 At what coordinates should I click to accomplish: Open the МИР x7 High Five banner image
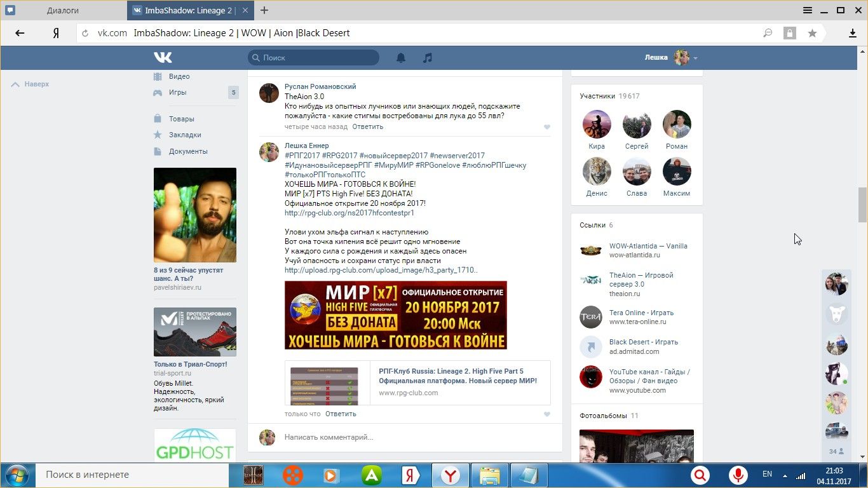(x=396, y=315)
